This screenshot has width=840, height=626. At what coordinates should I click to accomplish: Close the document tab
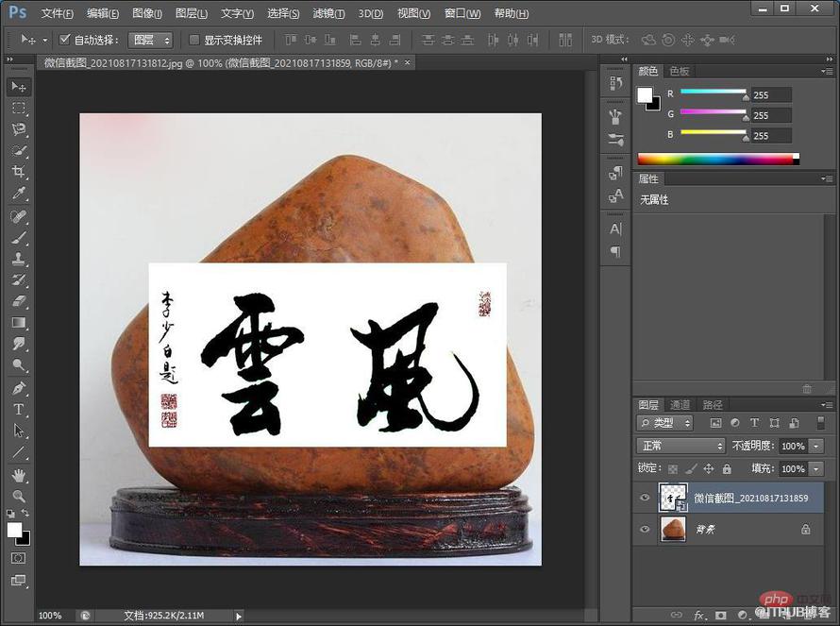coord(407,62)
